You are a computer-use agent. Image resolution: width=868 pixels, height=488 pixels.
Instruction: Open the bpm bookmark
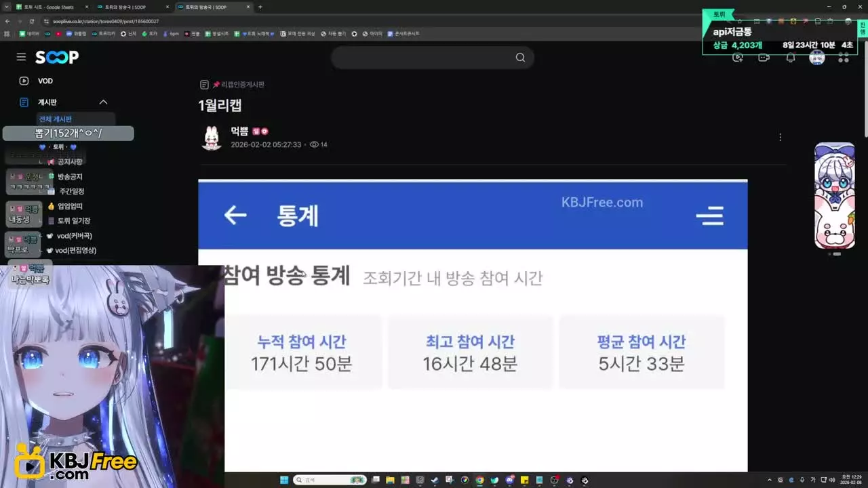(x=170, y=33)
